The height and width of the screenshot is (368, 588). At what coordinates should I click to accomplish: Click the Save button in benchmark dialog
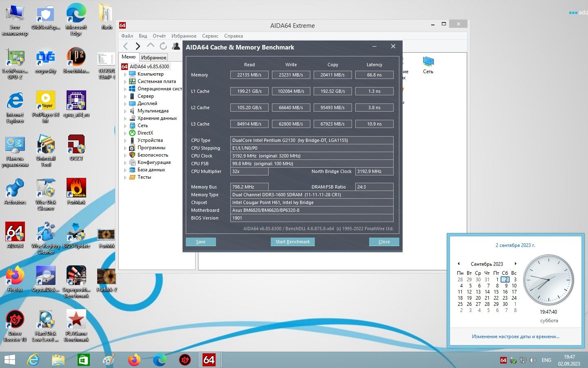[x=200, y=242]
